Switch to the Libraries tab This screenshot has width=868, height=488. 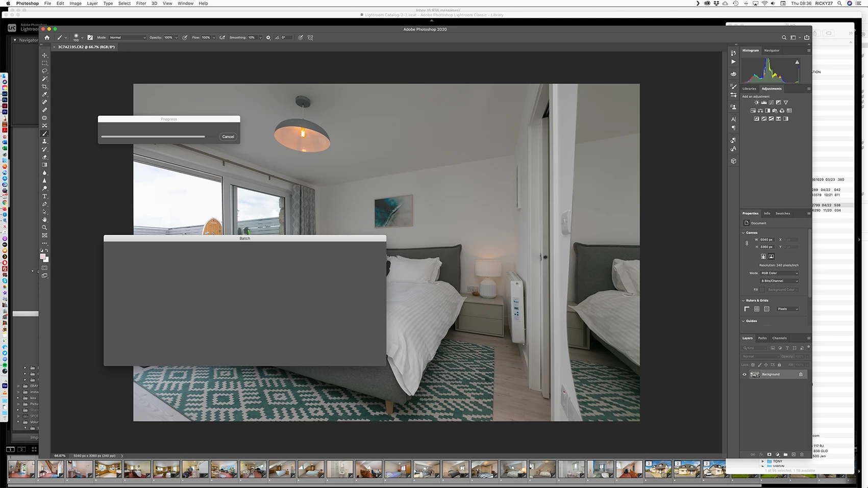point(749,89)
